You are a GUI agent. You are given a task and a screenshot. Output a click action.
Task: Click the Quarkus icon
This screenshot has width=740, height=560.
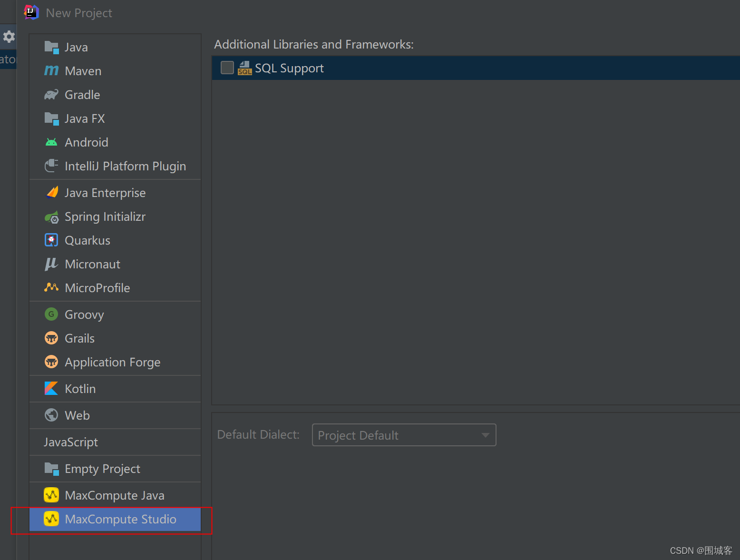(x=51, y=240)
